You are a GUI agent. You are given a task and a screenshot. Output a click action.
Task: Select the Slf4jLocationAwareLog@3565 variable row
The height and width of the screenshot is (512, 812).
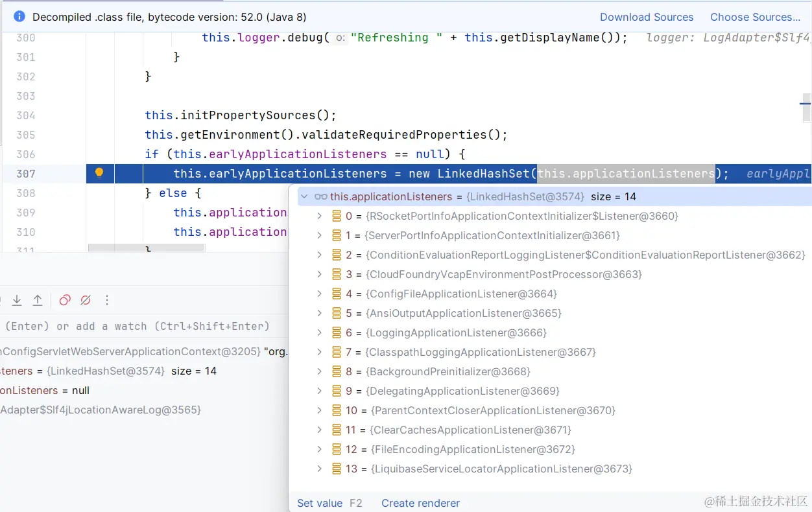pyautogui.click(x=143, y=410)
